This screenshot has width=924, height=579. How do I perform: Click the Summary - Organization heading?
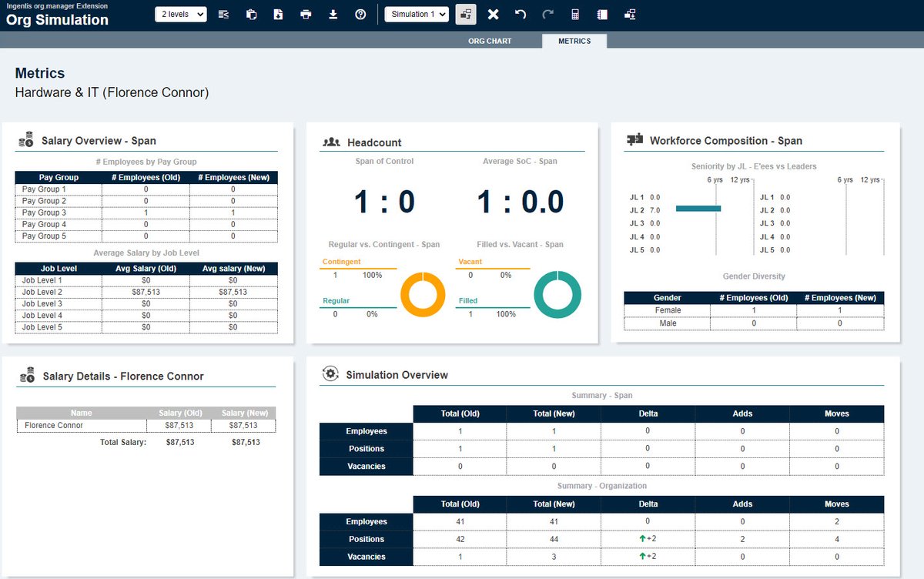point(602,486)
